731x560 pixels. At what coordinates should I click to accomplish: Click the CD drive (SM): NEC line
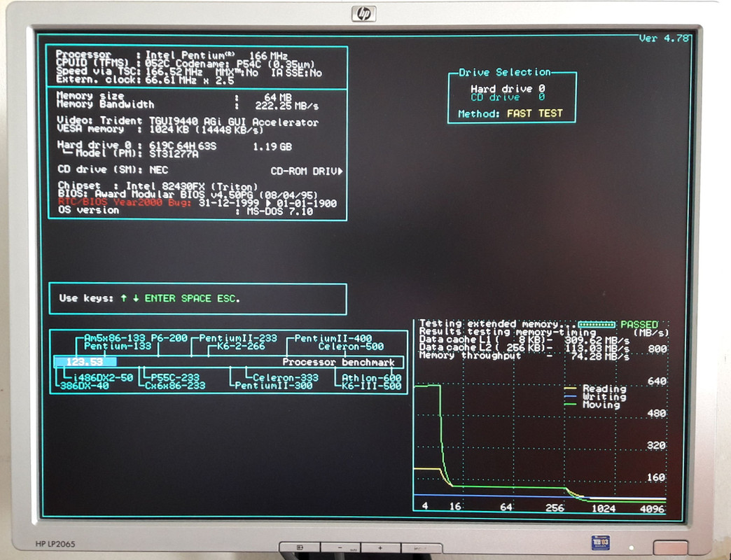tap(112, 169)
